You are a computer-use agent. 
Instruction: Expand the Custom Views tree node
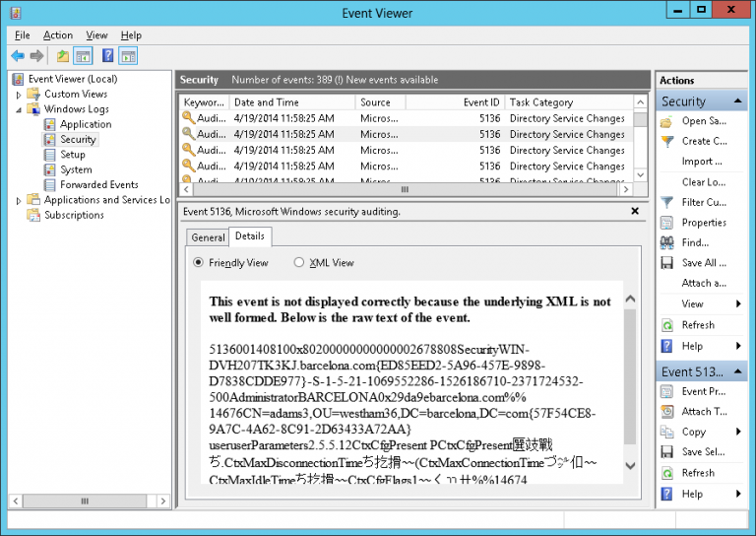[19, 95]
